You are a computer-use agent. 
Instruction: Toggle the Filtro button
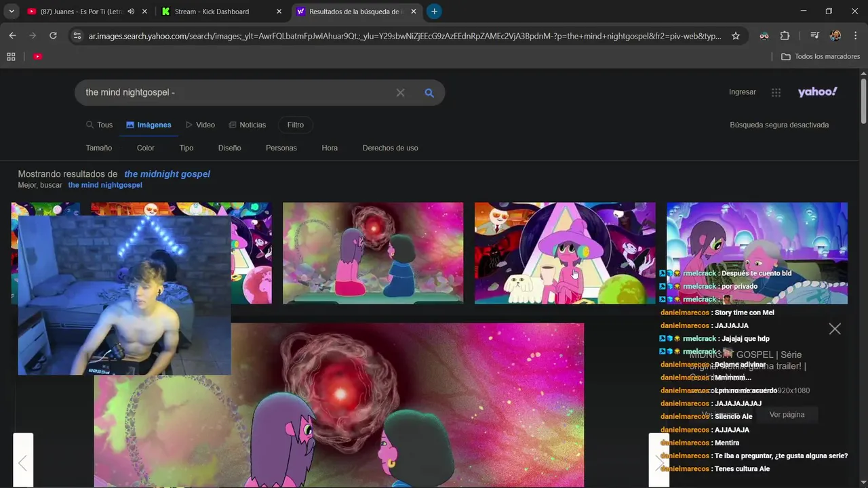click(296, 125)
